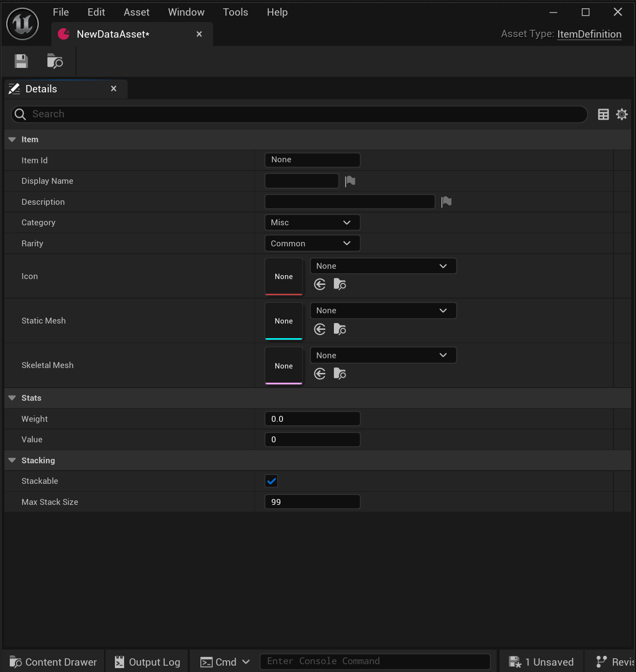636x672 pixels.
Task: Open the Cmd console type dropdown arrow
Action: (246, 662)
